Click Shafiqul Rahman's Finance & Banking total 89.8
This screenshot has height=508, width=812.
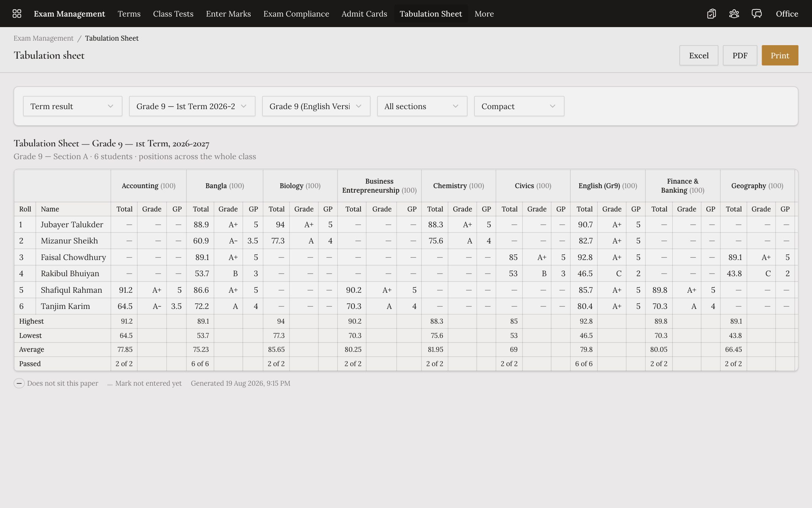tap(660, 290)
